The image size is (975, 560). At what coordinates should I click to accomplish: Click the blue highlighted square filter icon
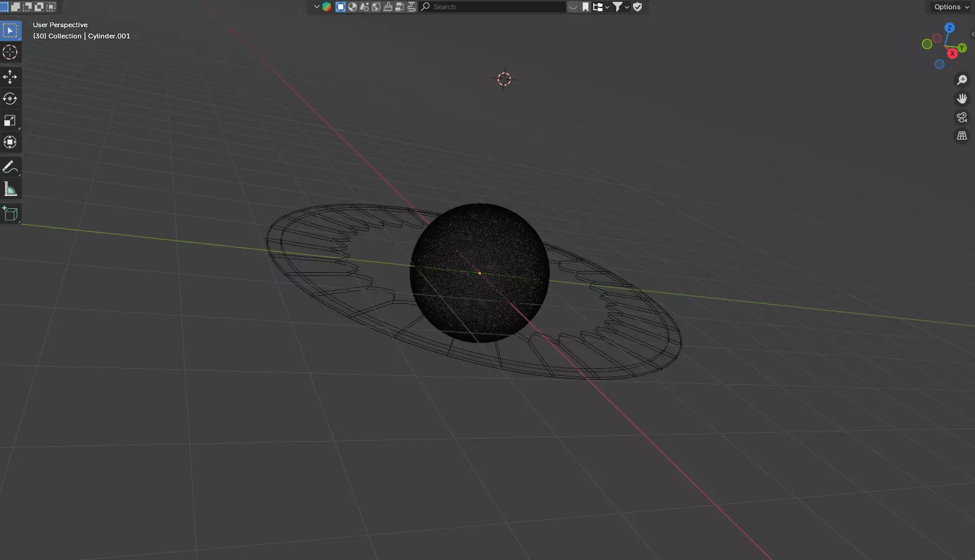[x=341, y=7]
